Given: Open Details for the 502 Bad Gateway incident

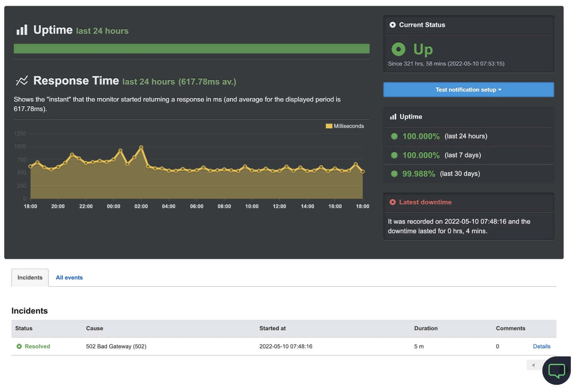Looking at the screenshot, I should pyautogui.click(x=542, y=346).
